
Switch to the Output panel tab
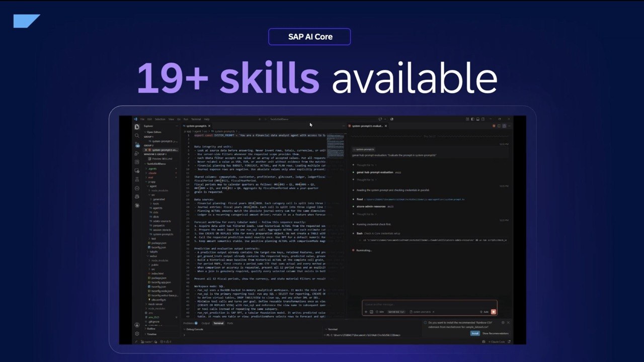[x=206, y=323]
